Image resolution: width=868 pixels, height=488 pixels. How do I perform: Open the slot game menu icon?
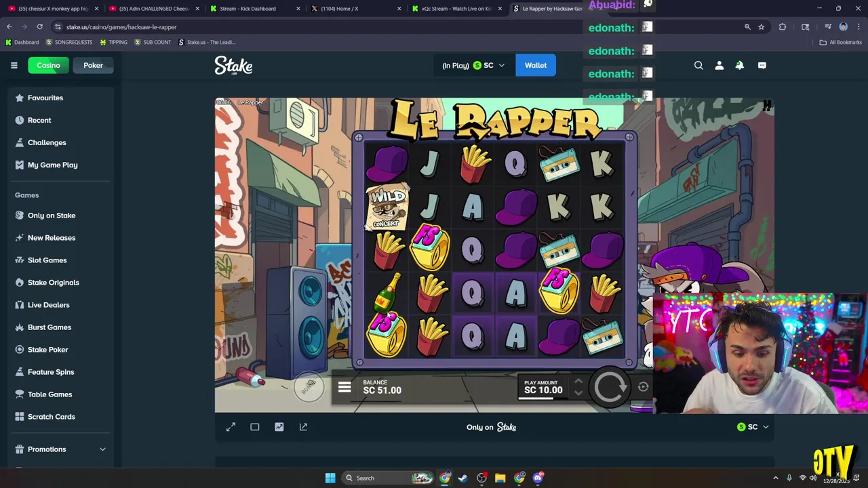click(x=344, y=388)
